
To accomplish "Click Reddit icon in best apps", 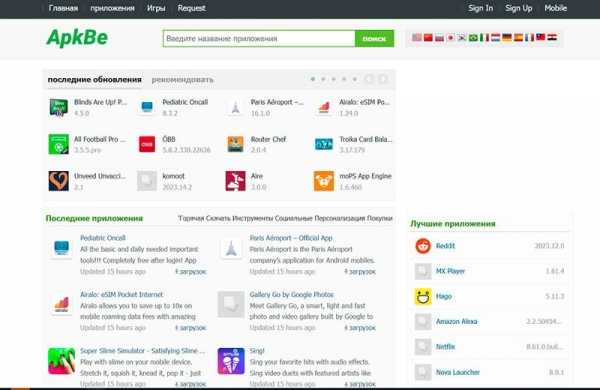I will 423,246.
